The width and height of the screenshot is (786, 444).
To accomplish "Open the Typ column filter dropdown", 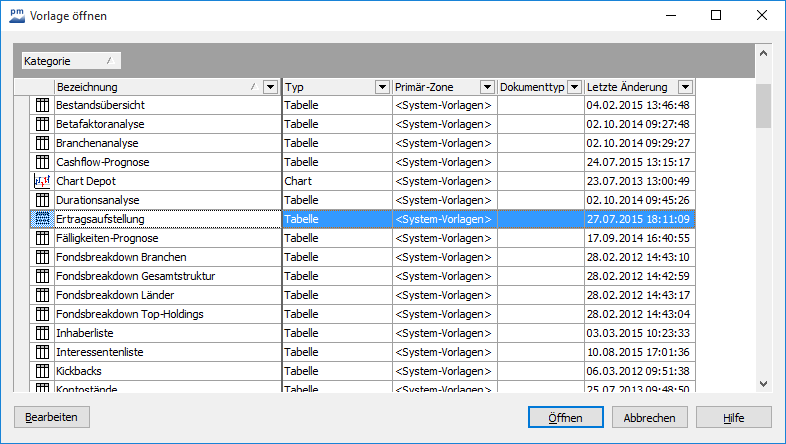I will (x=381, y=87).
